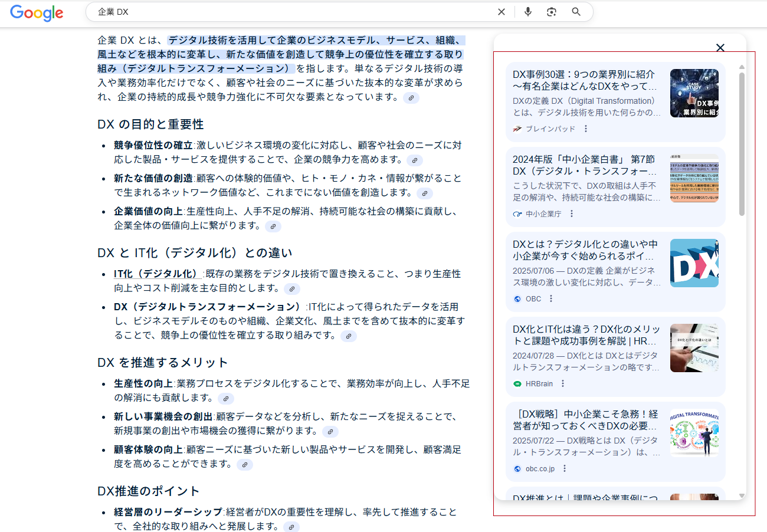This screenshot has height=532, width=767.
Task: Open citation link after 競争優位性の確立 bullet
Action: (x=415, y=160)
